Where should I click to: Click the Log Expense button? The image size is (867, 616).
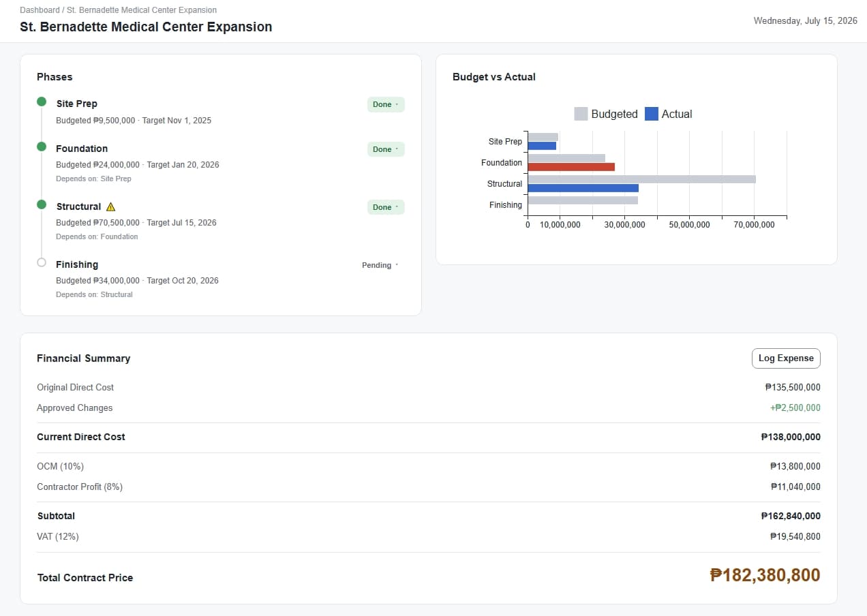pyautogui.click(x=786, y=358)
